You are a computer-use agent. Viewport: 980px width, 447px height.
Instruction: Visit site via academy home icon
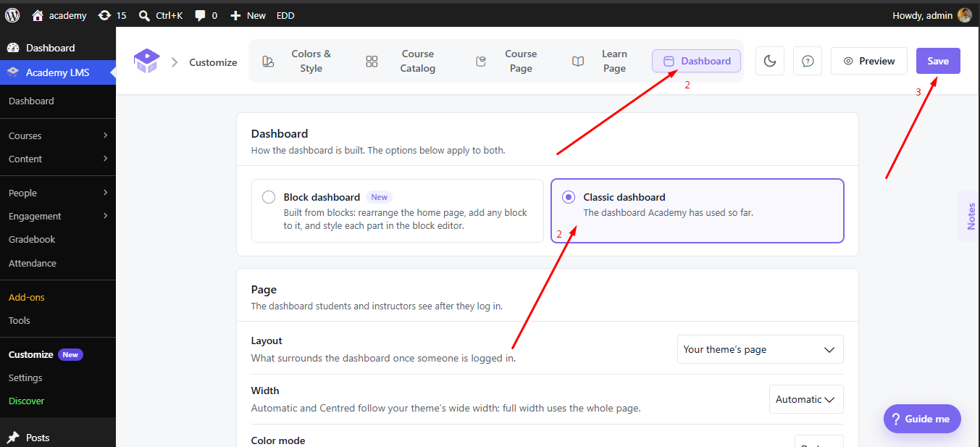click(38, 15)
